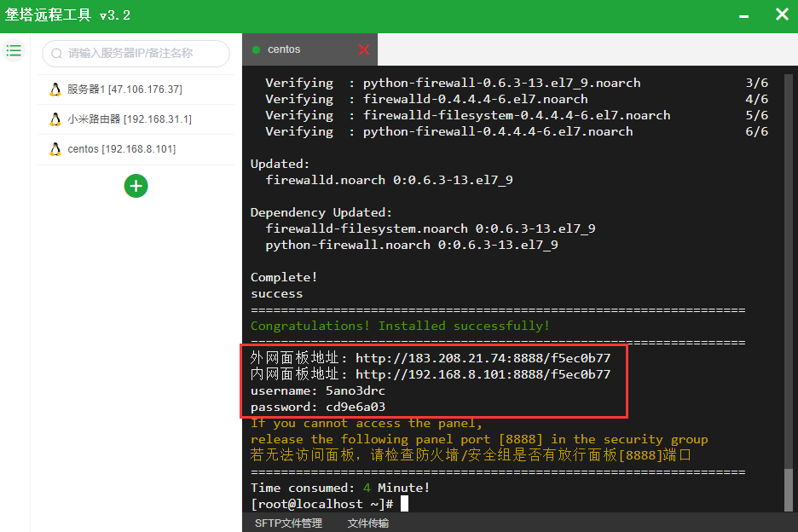798x532 pixels.
Task: Minimize the 堡塔远程工具 window
Action: pyautogui.click(x=743, y=16)
